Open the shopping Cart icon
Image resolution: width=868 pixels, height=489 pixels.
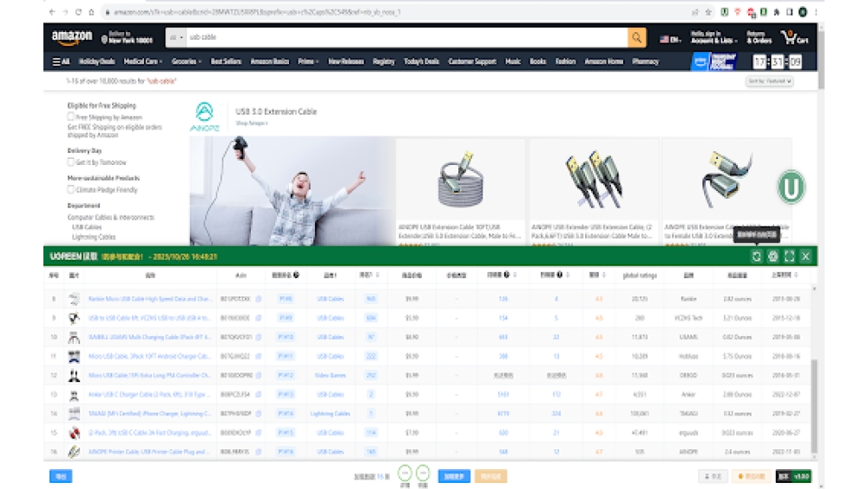(794, 37)
